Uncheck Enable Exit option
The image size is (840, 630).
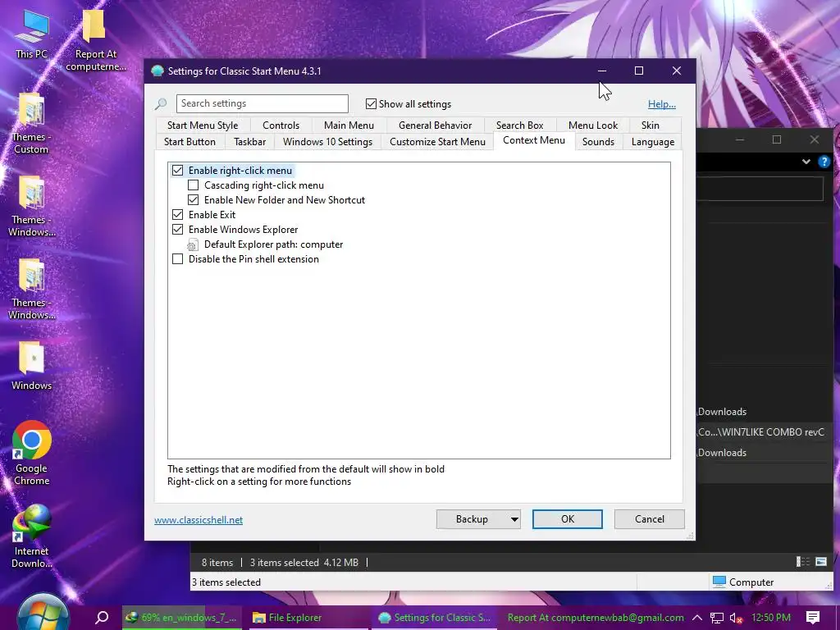click(177, 215)
